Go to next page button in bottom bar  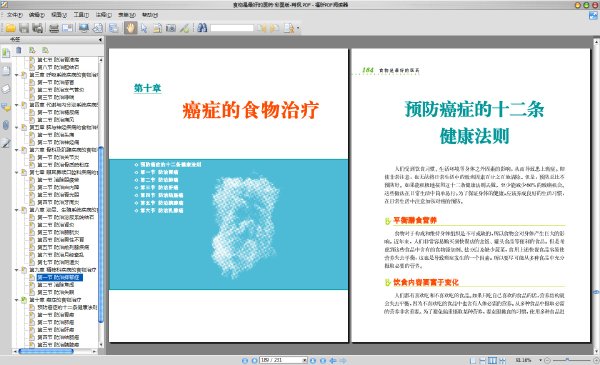point(313,360)
